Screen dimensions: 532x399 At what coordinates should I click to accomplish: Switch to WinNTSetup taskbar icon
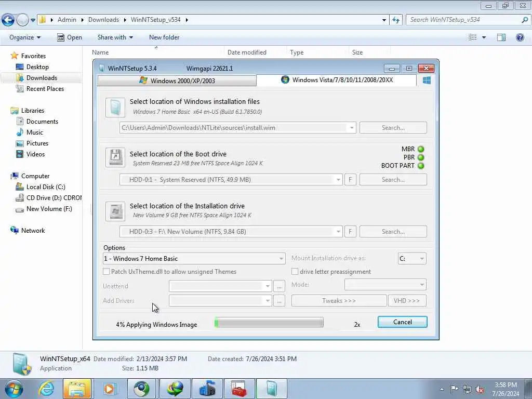(271, 389)
